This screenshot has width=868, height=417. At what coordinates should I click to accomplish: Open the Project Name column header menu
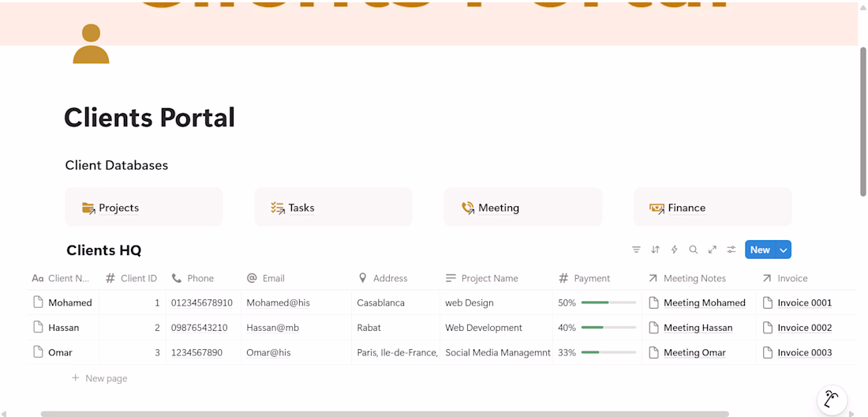496,278
